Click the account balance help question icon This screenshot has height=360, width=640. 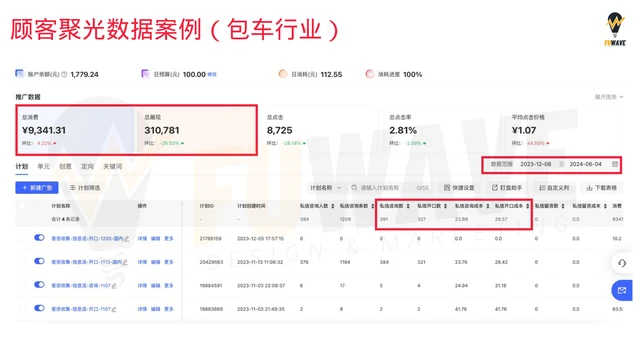click(x=64, y=74)
